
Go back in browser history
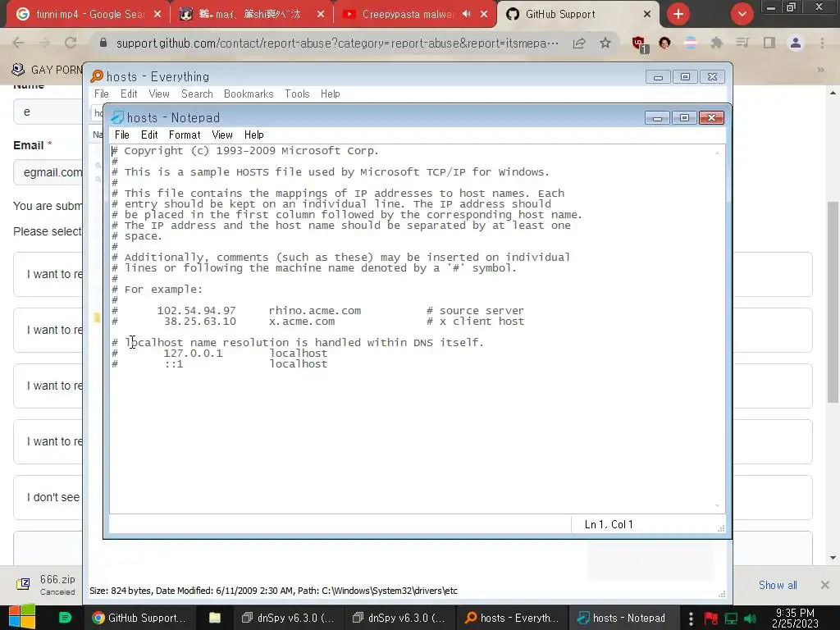tap(18, 43)
